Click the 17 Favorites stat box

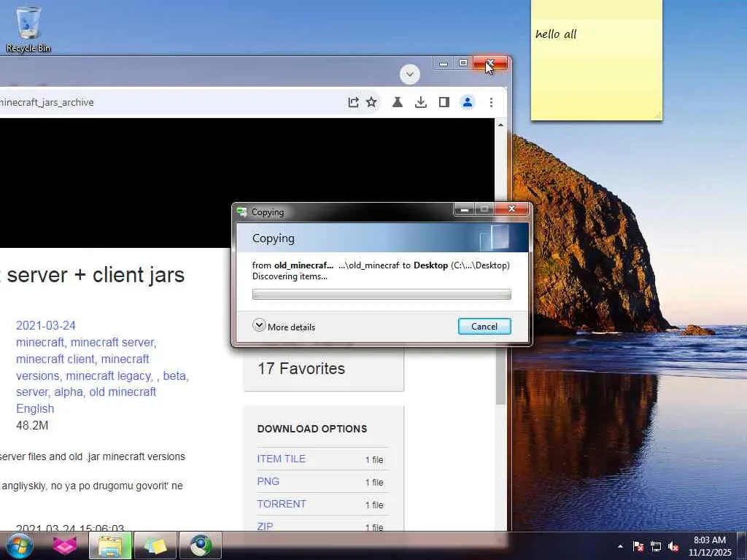coord(323,368)
